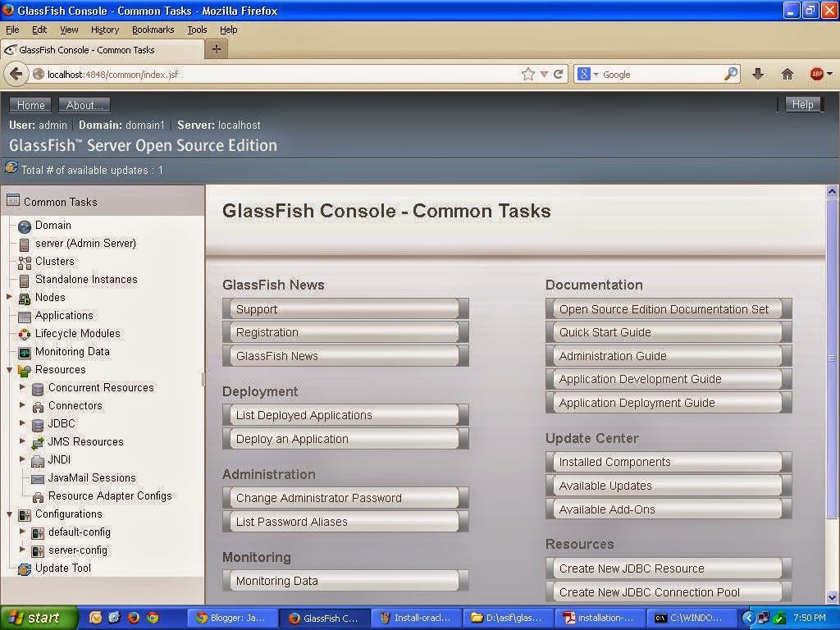Click the default-config icon
Image resolution: width=840 pixels, height=630 pixels.
38,533
